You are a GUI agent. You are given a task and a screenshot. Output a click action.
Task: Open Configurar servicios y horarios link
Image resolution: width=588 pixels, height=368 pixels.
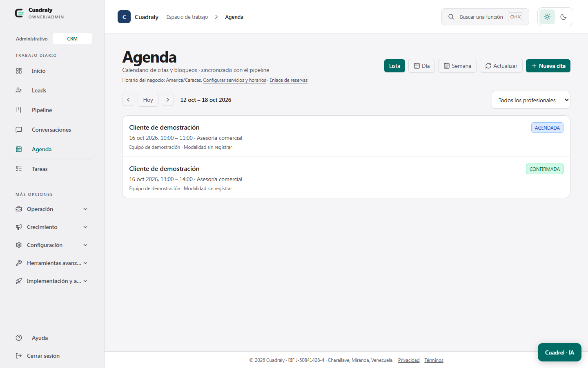point(234,80)
